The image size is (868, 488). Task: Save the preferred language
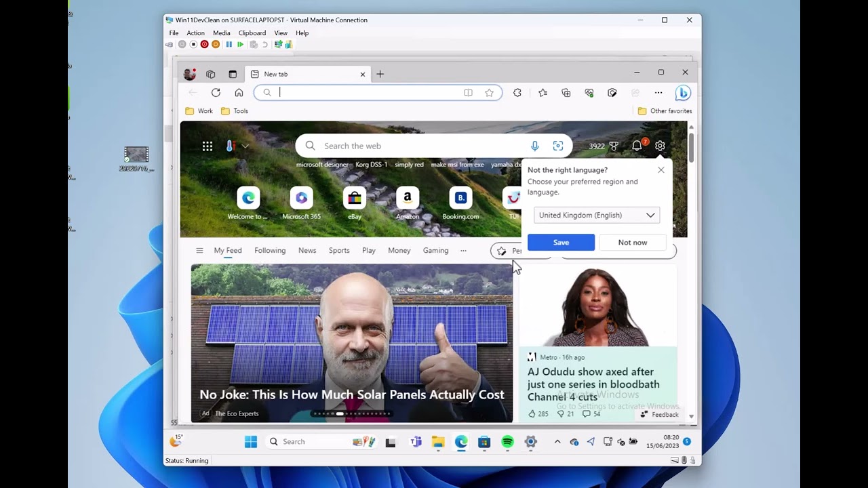[561, 243]
